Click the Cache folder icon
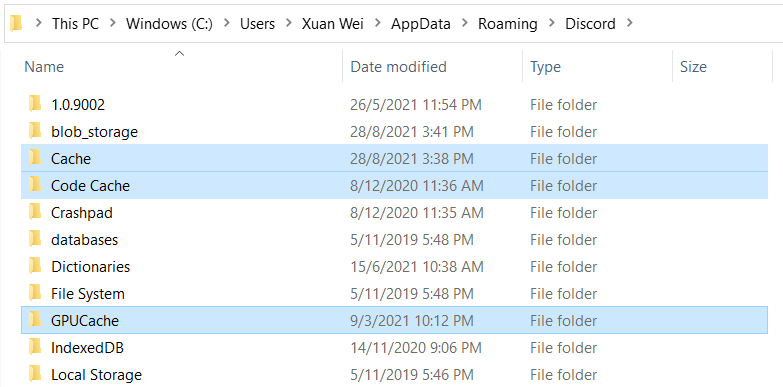Image resolution: width=783 pixels, height=387 pixels. coord(35,158)
